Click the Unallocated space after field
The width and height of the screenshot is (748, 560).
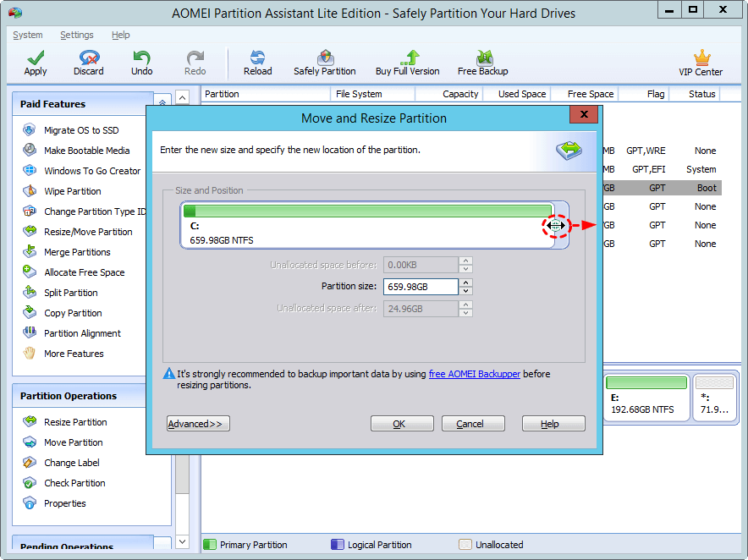pos(421,309)
